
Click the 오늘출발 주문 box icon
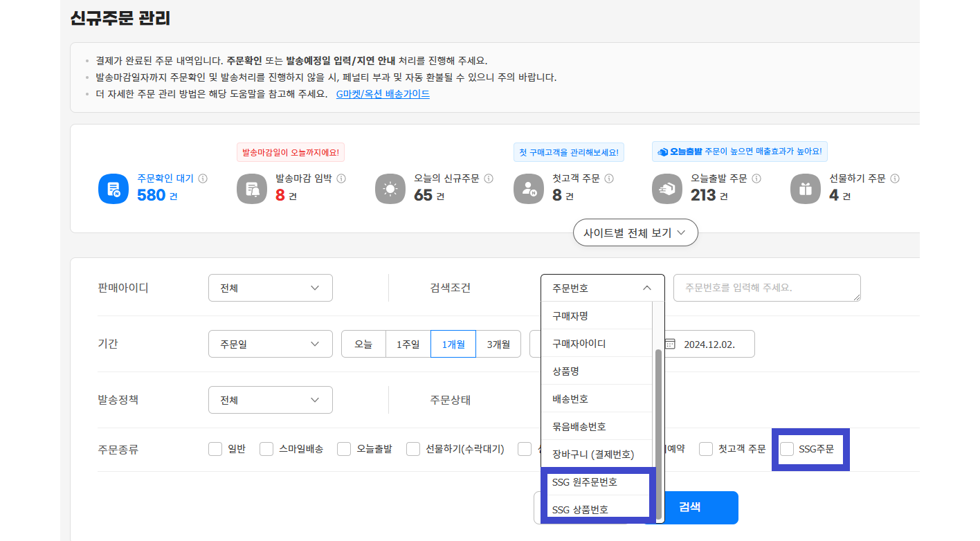coord(668,189)
